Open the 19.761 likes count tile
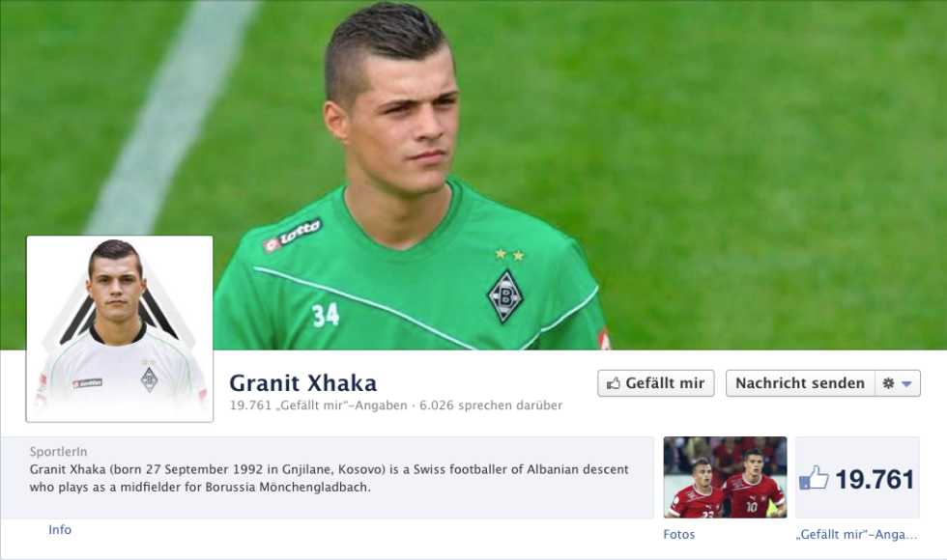Image resolution: width=947 pixels, height=560 pixels. point(857,477)
